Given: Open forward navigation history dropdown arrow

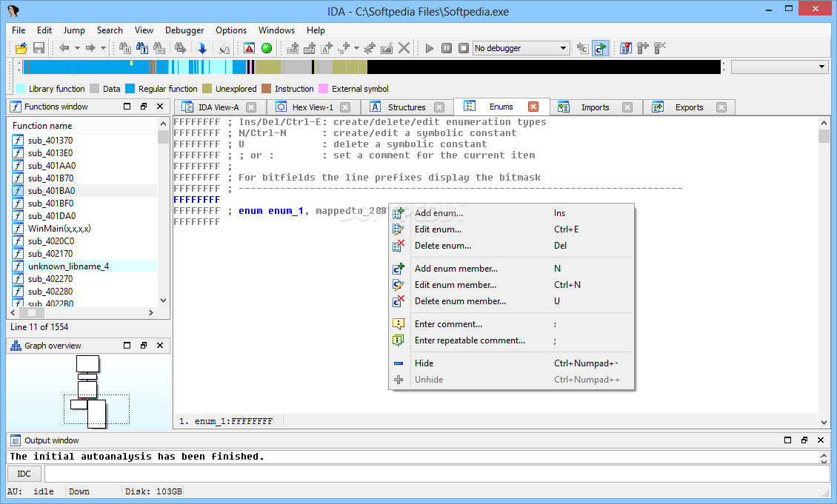Looking at the screenshot, I should pyautogui.click(x=104, y=48).
